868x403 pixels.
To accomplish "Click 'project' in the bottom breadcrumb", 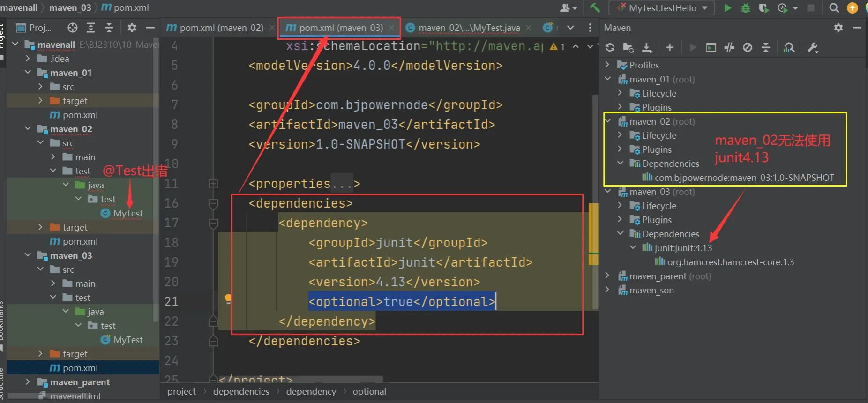I will [x=181, y=391].
